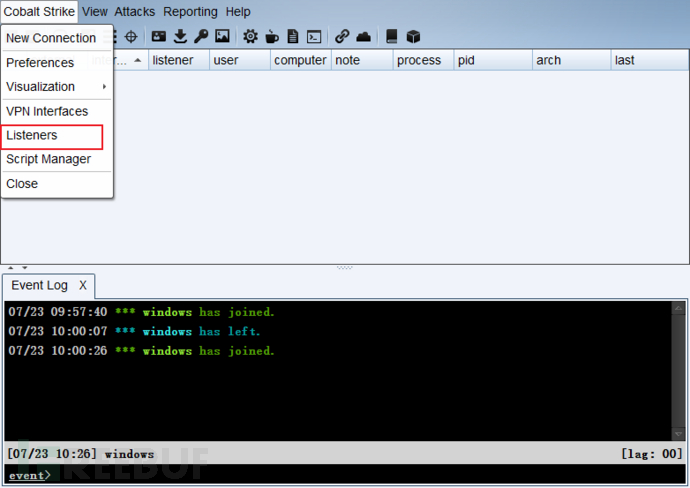The image size is (690, 488).
Task: Click the document icon in toolbar
Action: tap(292, 37)
